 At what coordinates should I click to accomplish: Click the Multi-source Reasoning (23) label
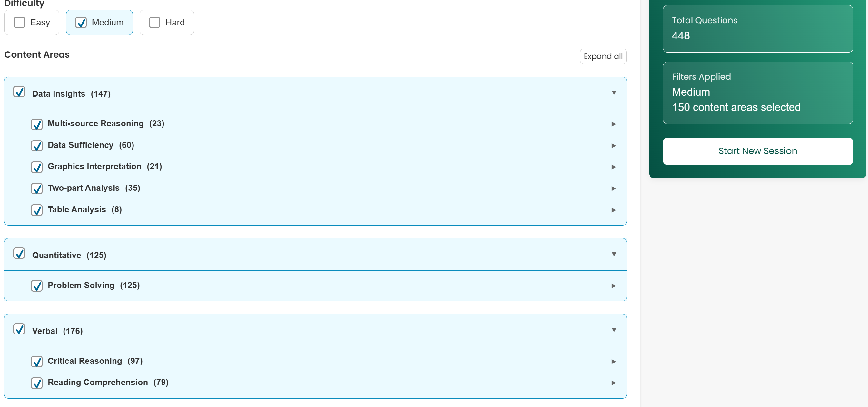pyautogui.click(x=106, y=123)
